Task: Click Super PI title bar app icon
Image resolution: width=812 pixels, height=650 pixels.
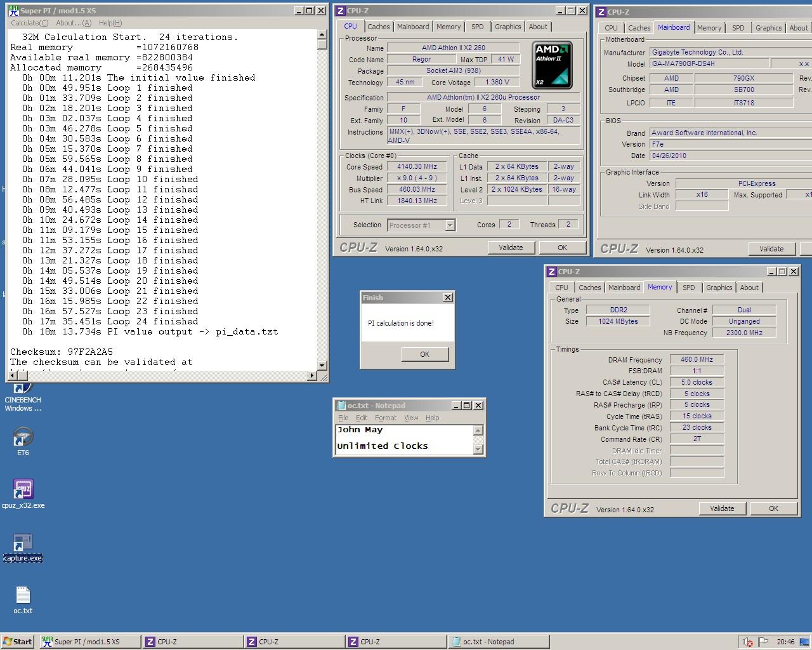Action: pyautogui.click(x=13, y=10)
